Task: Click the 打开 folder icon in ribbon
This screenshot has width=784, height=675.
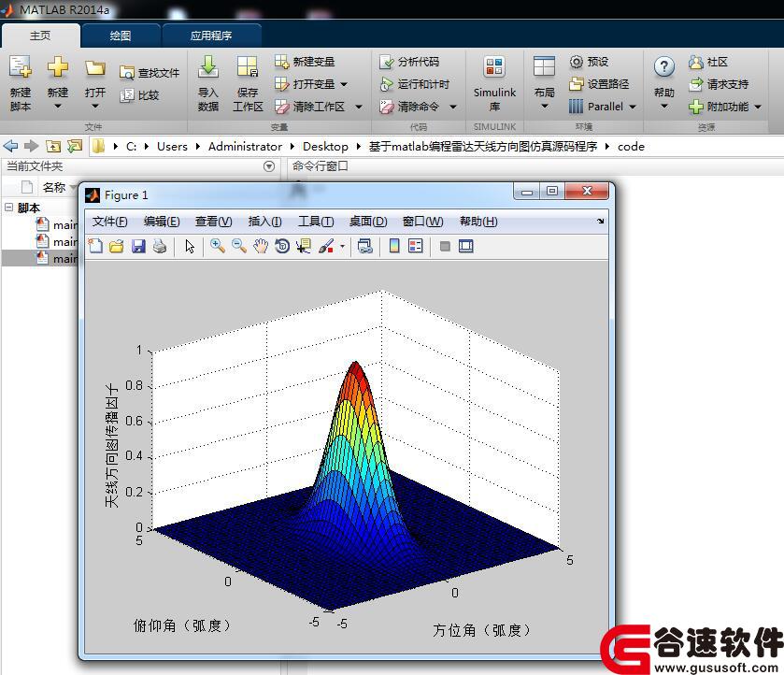Action: [95, 68]
